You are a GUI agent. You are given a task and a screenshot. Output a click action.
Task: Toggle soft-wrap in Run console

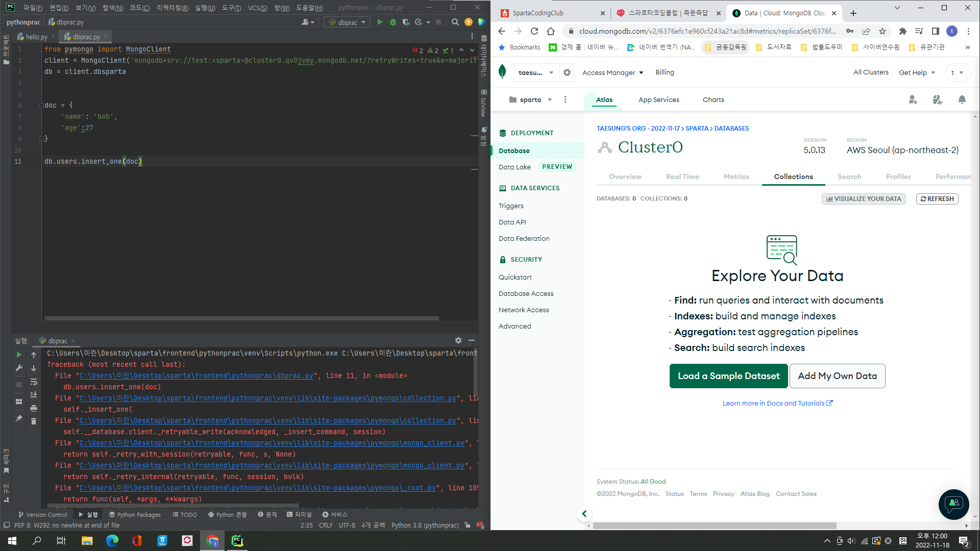34,382
